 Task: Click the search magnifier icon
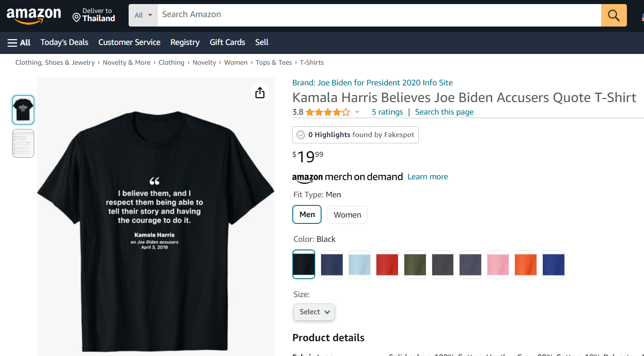pos(613,15)
